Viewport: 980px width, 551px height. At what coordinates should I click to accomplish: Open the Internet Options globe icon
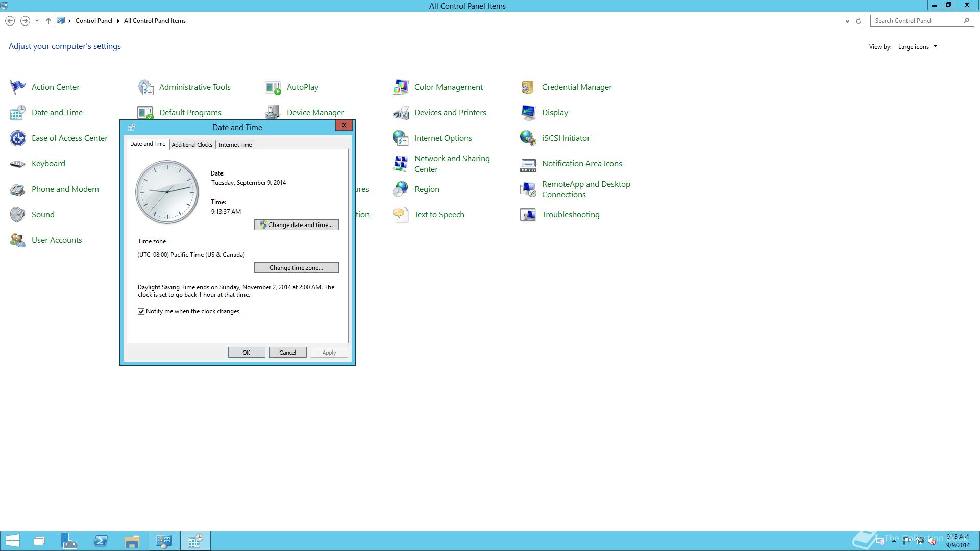pos(401,138)
